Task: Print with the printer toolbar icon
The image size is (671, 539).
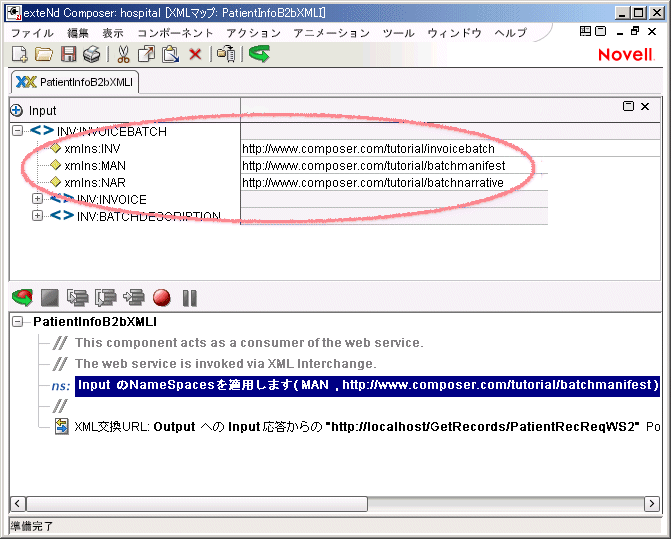Action: [92, 54]
